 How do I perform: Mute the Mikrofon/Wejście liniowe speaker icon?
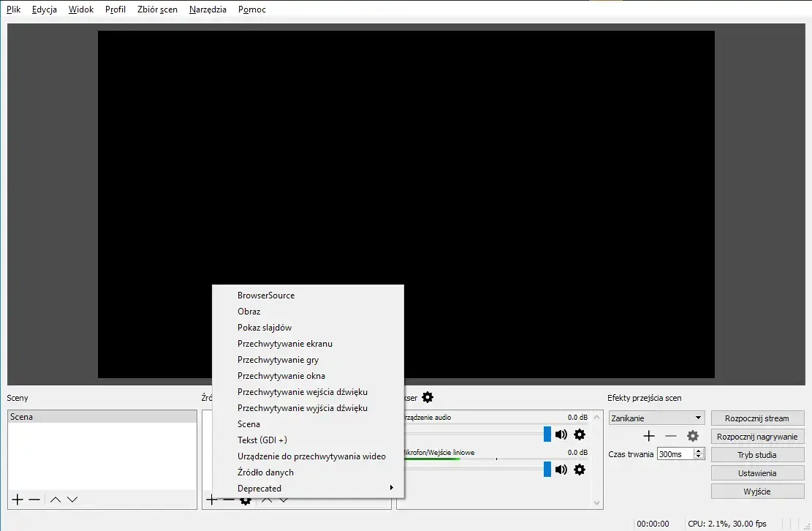561,469
